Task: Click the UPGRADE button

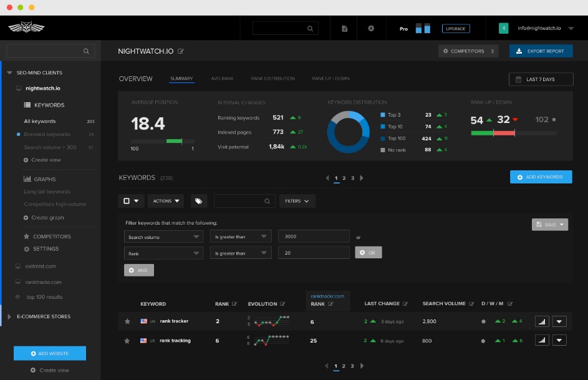Action: point(456,29)
